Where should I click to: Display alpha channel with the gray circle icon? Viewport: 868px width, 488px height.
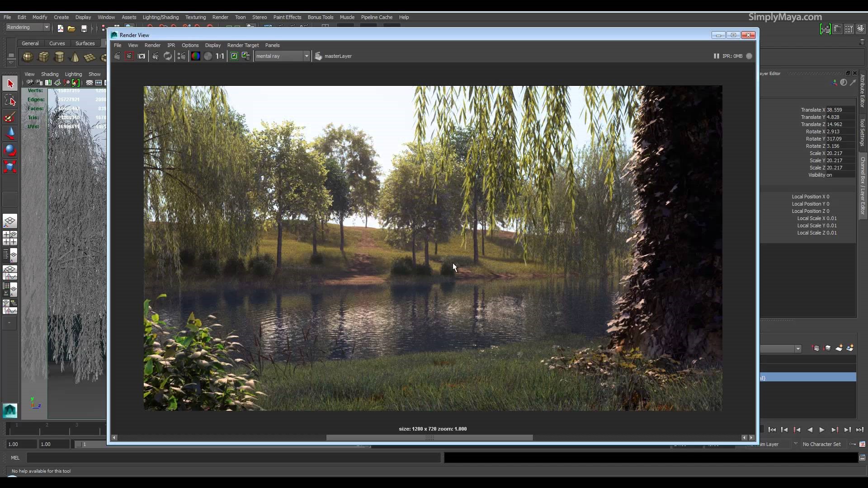point(208,56)
